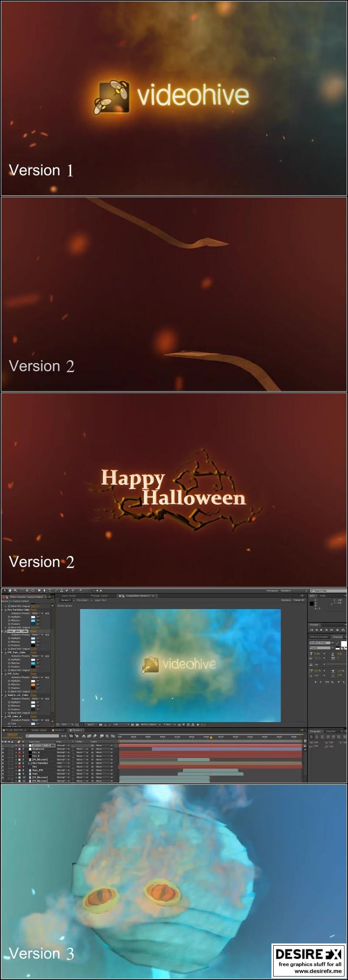Screen dimensions: 348x980
Task: Click Play in the Preview panel
Action: pos(321,630)
